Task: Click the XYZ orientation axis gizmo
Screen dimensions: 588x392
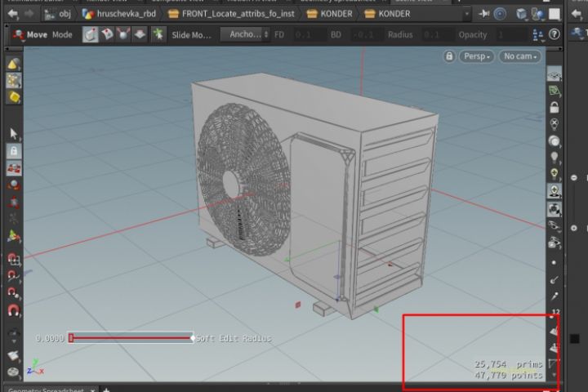Action: [35, 367]
